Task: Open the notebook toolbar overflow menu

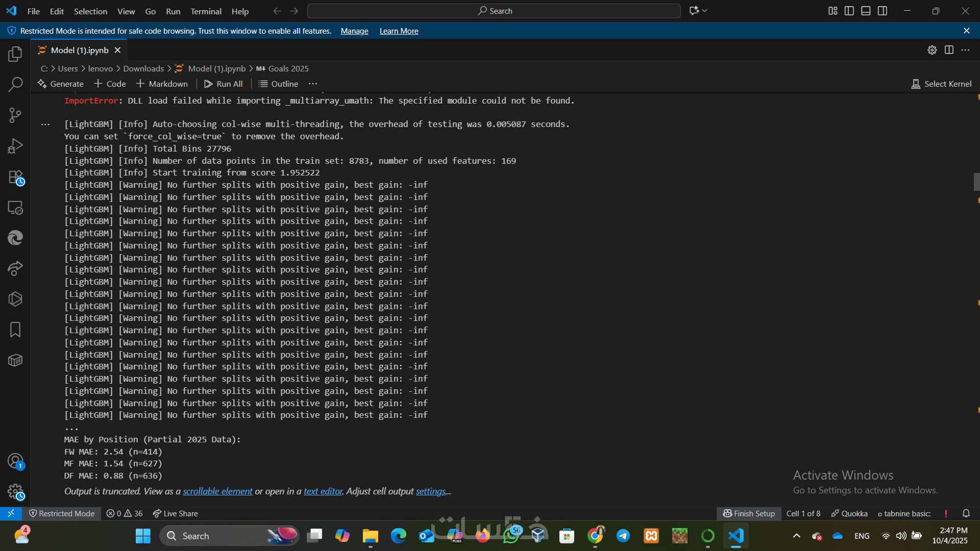Action: (313, 84)
